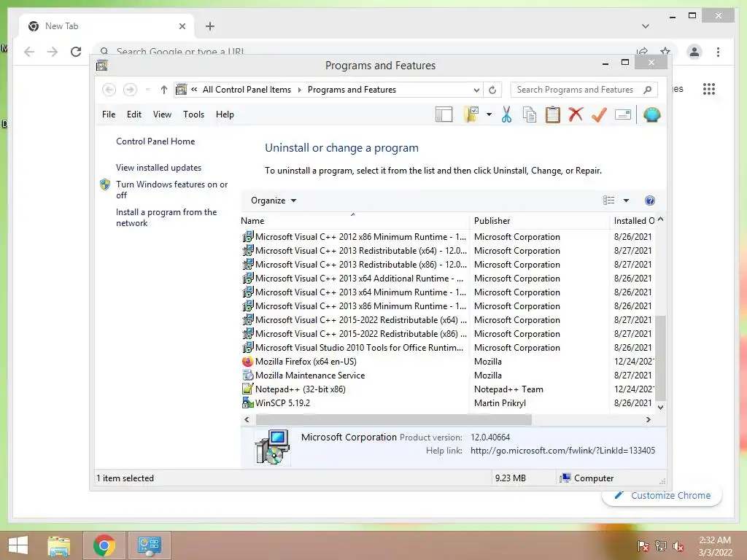This screenshot has height=560, width=747.
Task: Open File Explorer from the taskbar
Action: [59, 545]
